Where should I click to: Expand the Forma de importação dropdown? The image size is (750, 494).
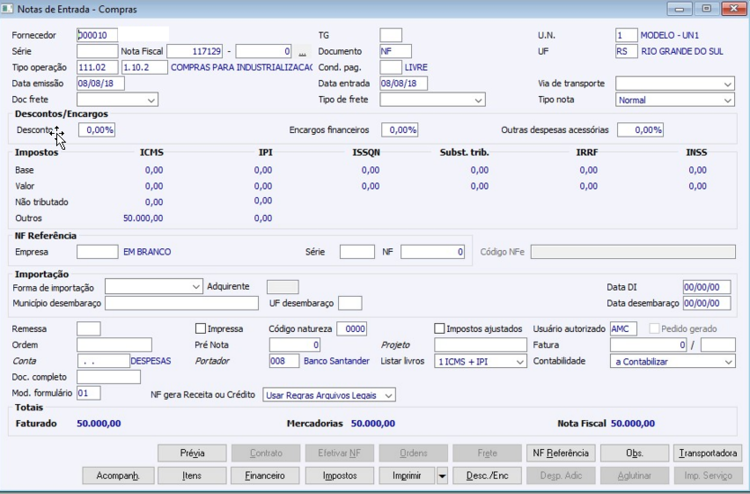(x=154, y=287)
